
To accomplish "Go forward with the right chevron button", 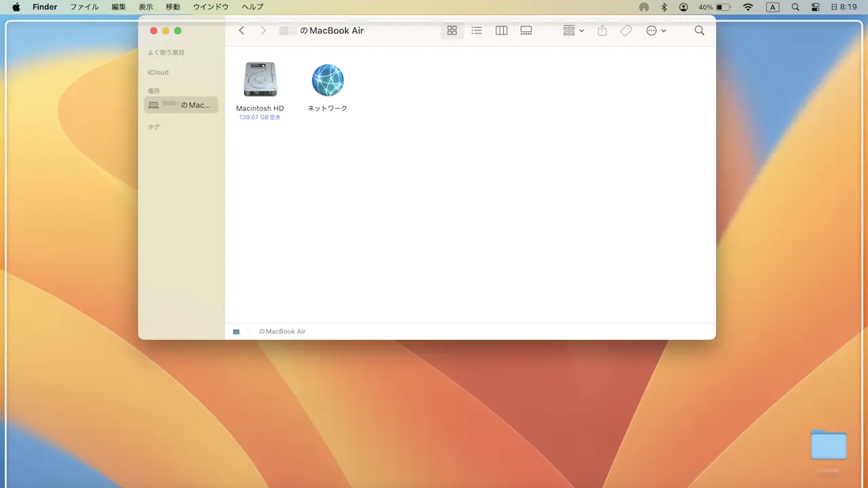I will [x=263, y=30].
